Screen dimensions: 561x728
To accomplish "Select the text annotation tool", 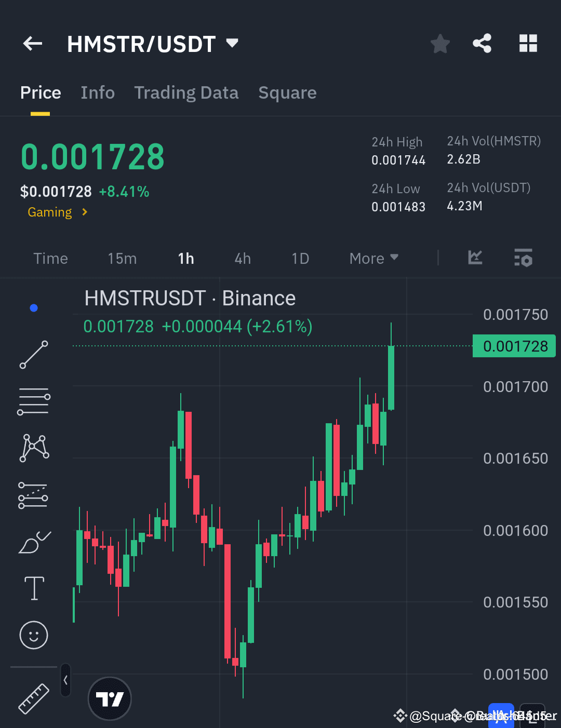I will coord(33,588).
